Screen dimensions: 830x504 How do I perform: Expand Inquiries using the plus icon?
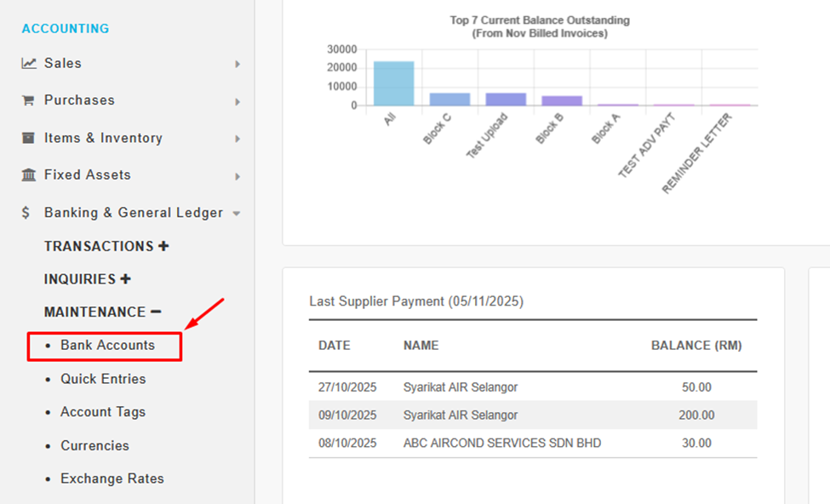tap(125, 279)
